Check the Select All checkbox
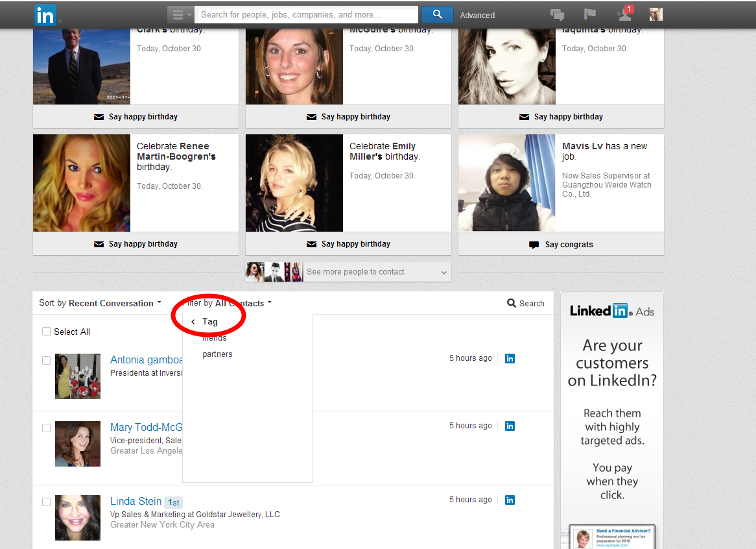756x549 pixels. (x=46, y=332)
